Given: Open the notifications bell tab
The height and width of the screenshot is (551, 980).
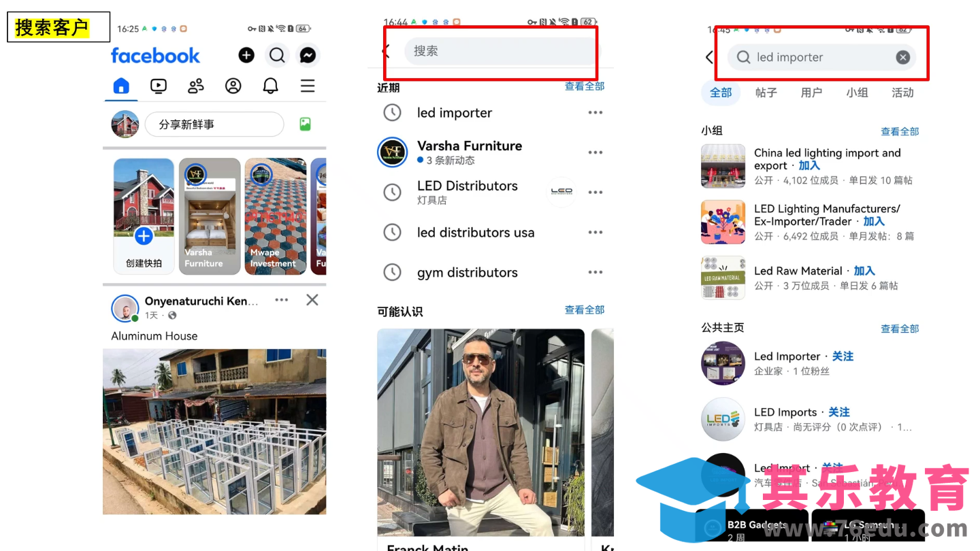Looking at the screenshot, I should point(270,86).
